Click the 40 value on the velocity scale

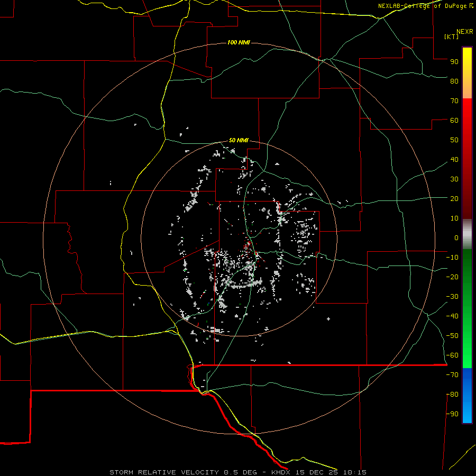pos(454,159)
